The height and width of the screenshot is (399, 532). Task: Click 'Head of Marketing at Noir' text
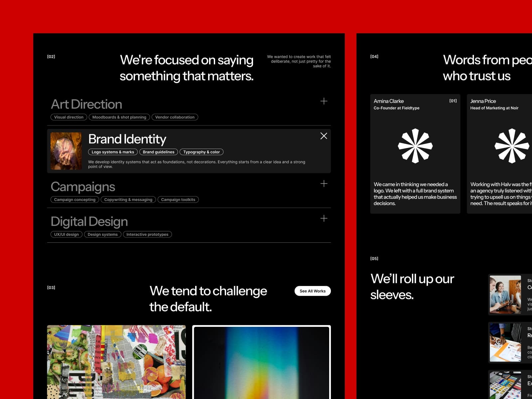click(494, 108)
